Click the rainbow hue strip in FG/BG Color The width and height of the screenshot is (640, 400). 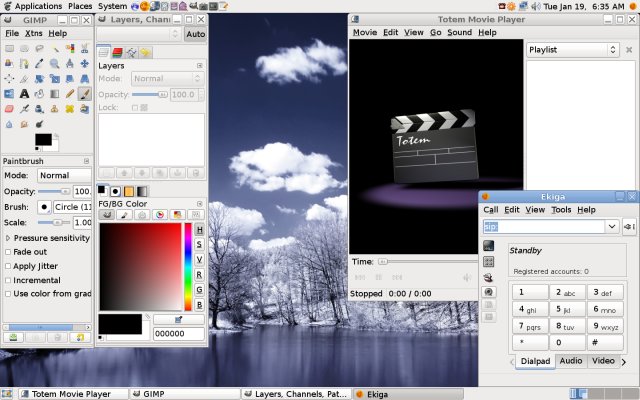pos(187,266)
